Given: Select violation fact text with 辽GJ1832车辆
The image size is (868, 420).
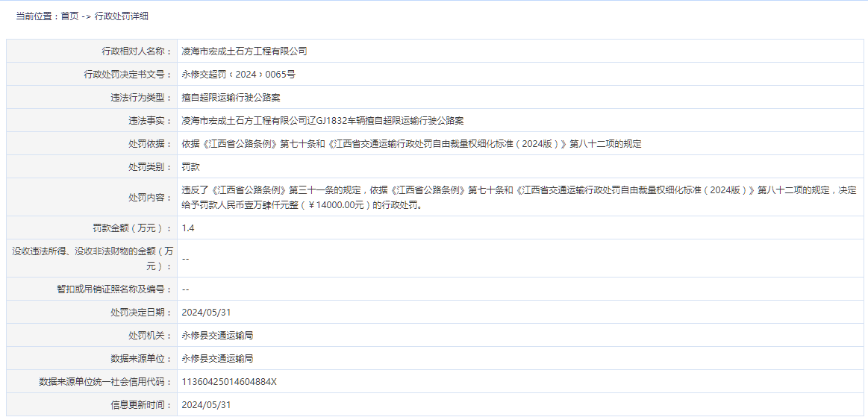Looking at the screenshot, I should (322, 121).
